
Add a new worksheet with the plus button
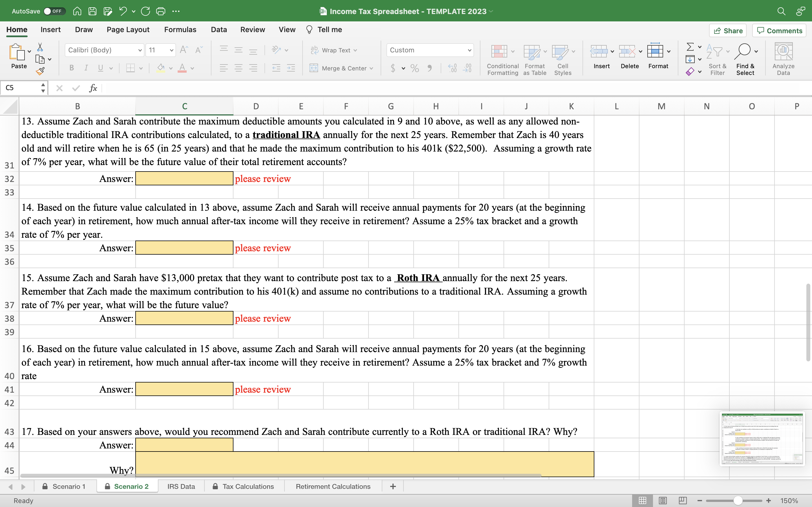click(x=392, y=486)
